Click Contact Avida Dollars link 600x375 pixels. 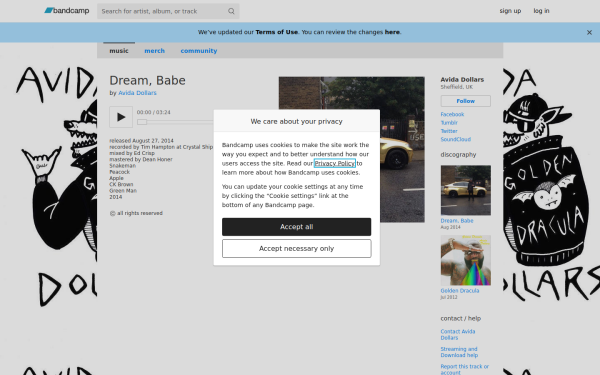458,334
